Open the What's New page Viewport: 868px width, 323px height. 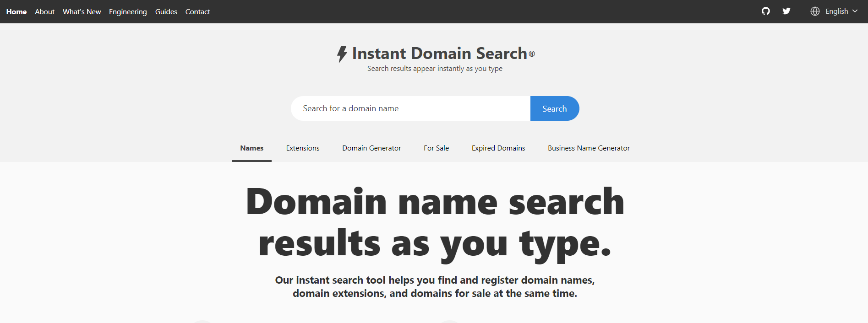82,11
